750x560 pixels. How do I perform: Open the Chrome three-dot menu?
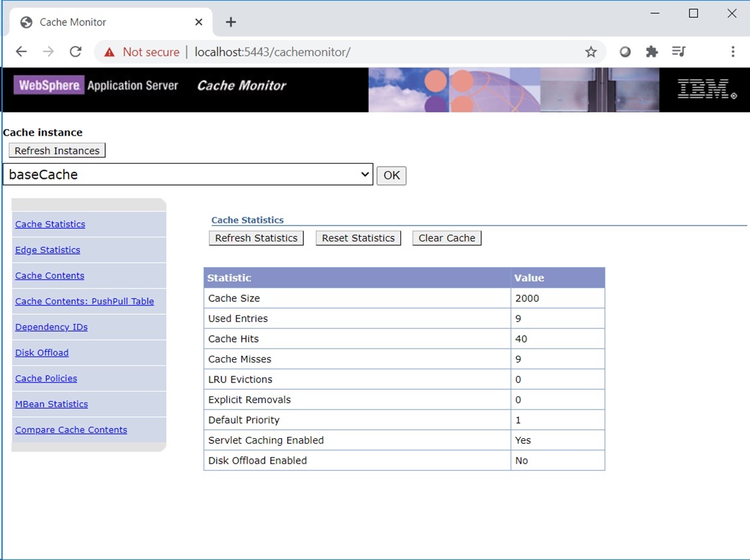[x=733, y=52]
